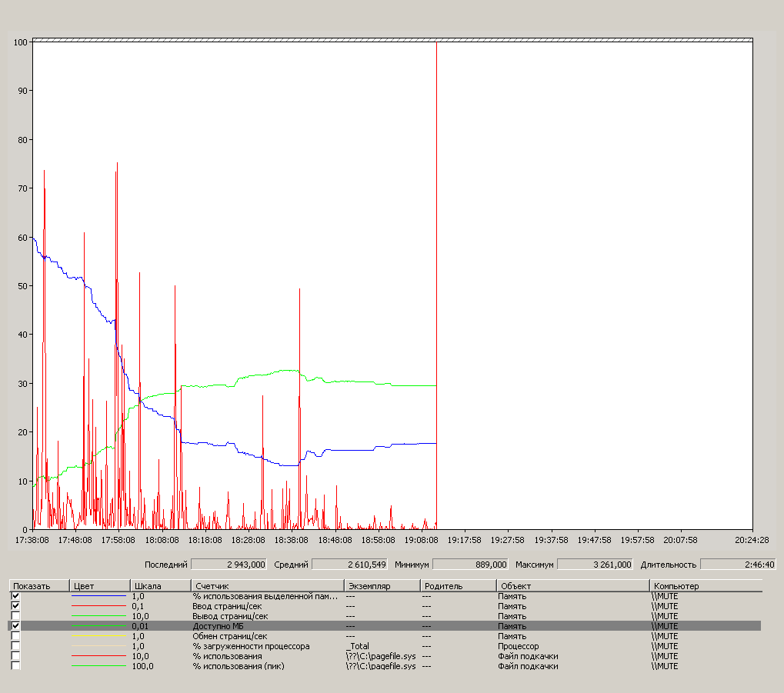Uncheck the '% использования выделенной памяти' counter checkbox
The height and width of the screenshot is (693, 784).
15,596
